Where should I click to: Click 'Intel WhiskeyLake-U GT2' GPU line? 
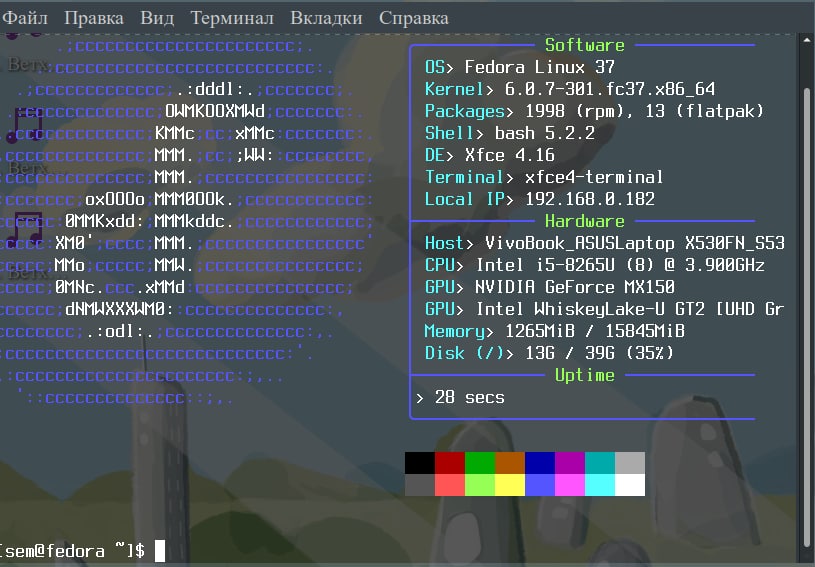(x=630, y=309)
